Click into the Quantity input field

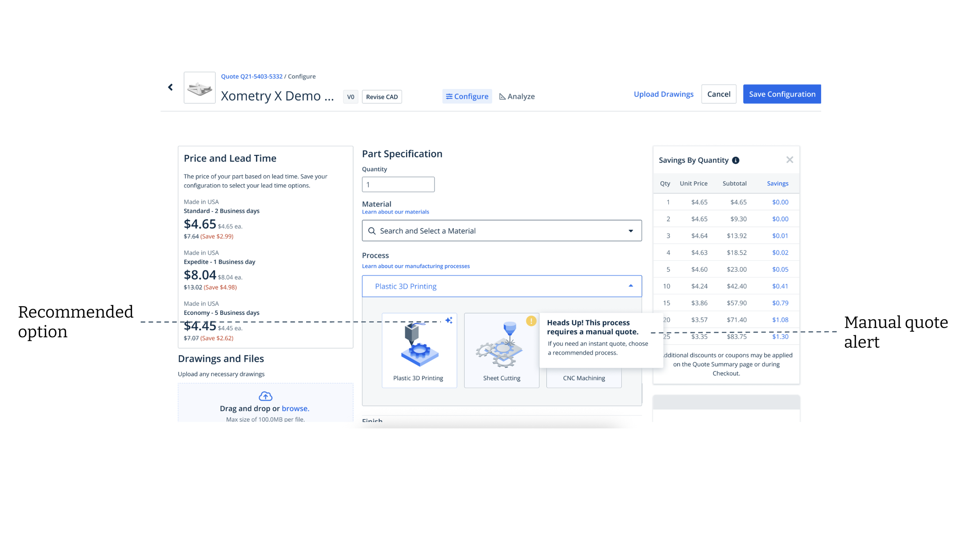point(398,184)
